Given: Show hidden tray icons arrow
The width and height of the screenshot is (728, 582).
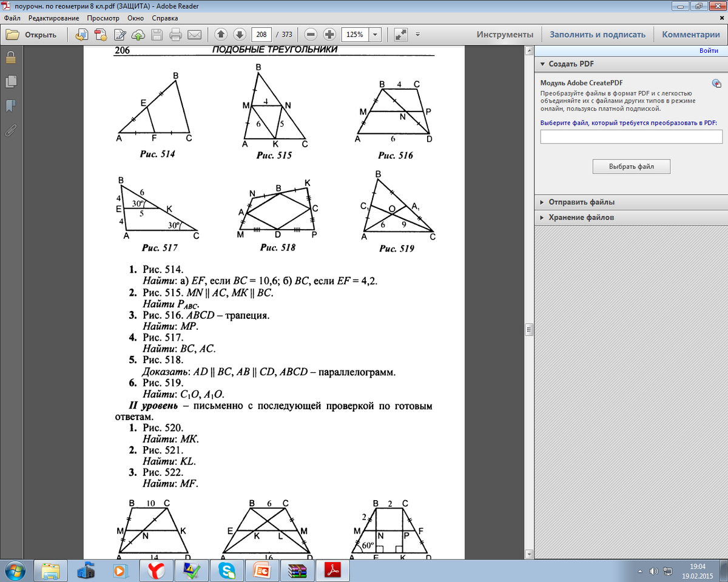Looking at the screenshot, I should click(640, 571).
